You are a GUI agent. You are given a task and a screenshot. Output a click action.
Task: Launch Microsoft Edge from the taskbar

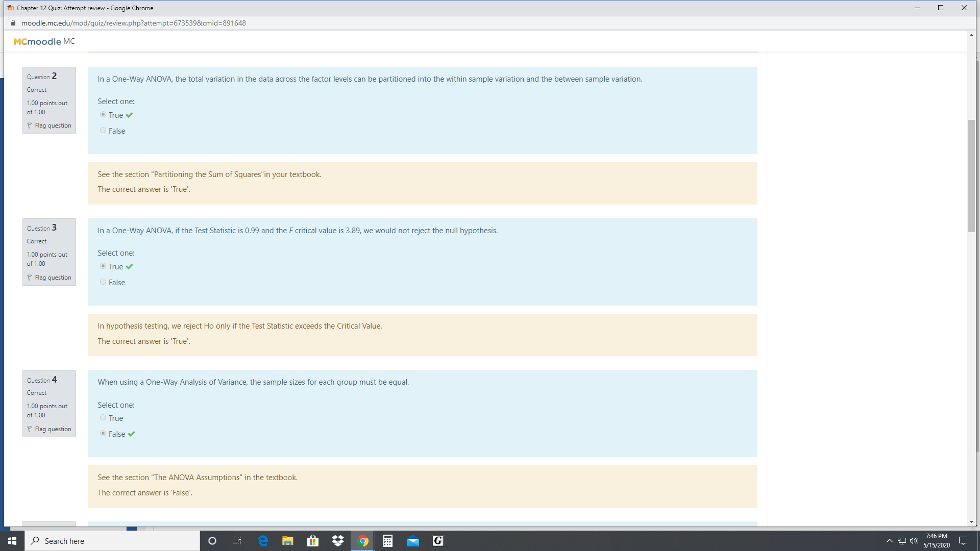click(262, 540)
